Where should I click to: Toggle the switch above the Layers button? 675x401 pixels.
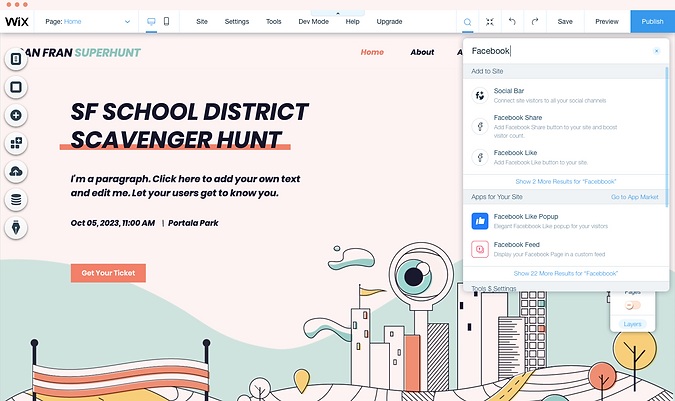point(633,305)
